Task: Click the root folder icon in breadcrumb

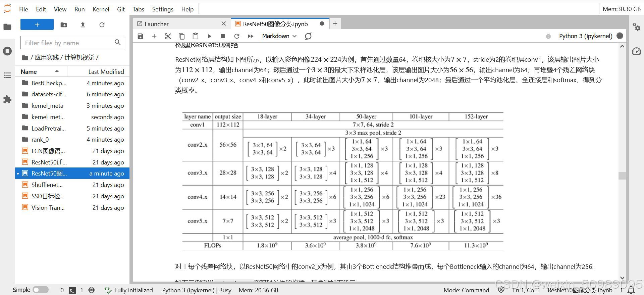Action: pos(25,58)
